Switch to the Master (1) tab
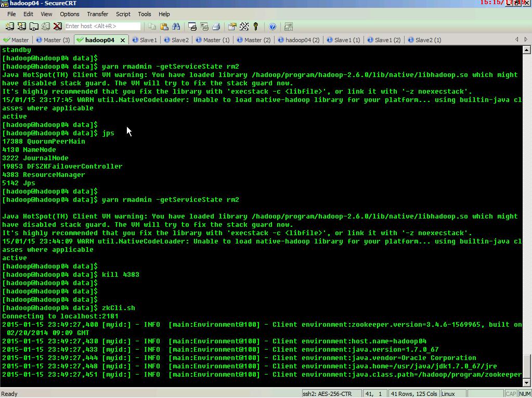532x398 pixels. tap(213, 40)
